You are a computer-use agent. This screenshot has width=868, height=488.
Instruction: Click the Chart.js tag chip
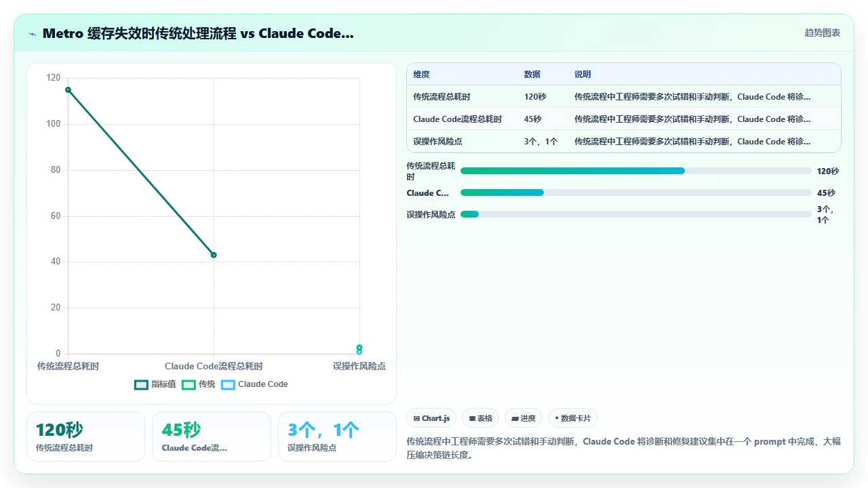431,418
